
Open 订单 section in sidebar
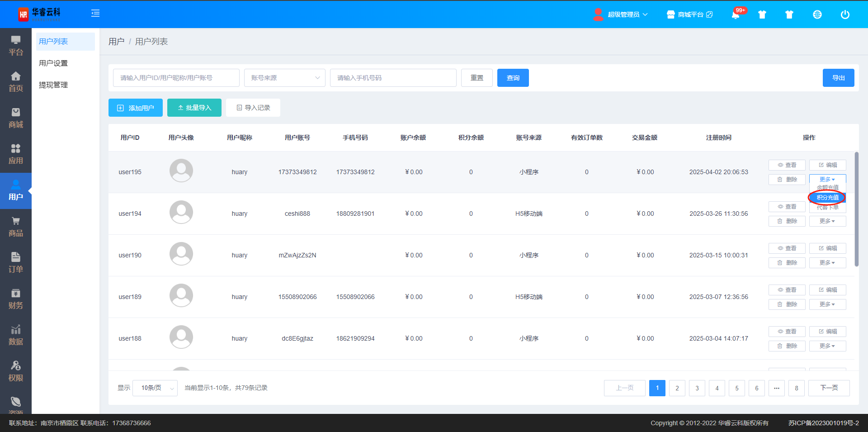click(x=16, y=263)
